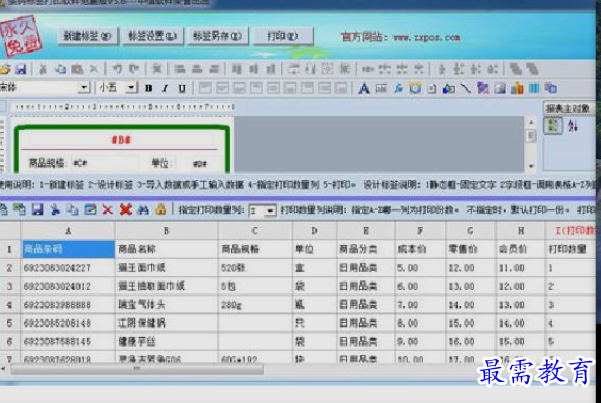This screenshot has width=601, height=403.
Task: Select column header B
Action: coord(166,231)
